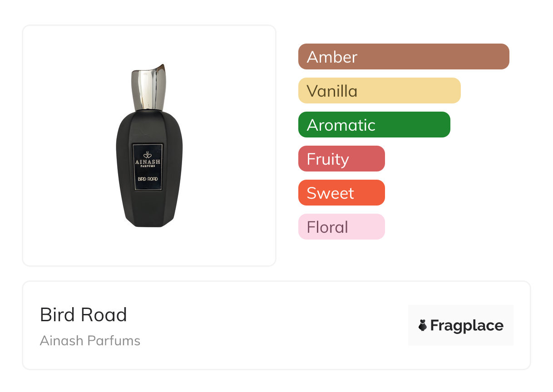
Task: Click the BIRD ROAD text on the bottle label
Action: pyautogui.click(x=148, y=179)
